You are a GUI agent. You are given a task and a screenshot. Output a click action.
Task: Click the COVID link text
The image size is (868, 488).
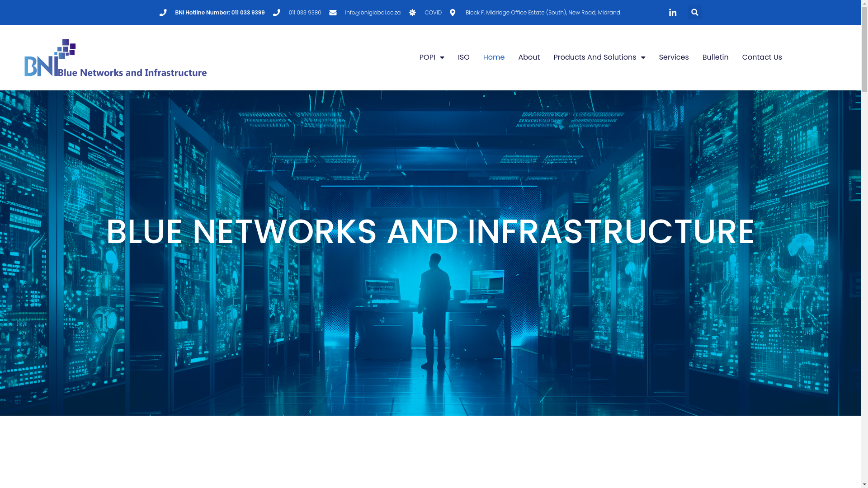(433, 13)
